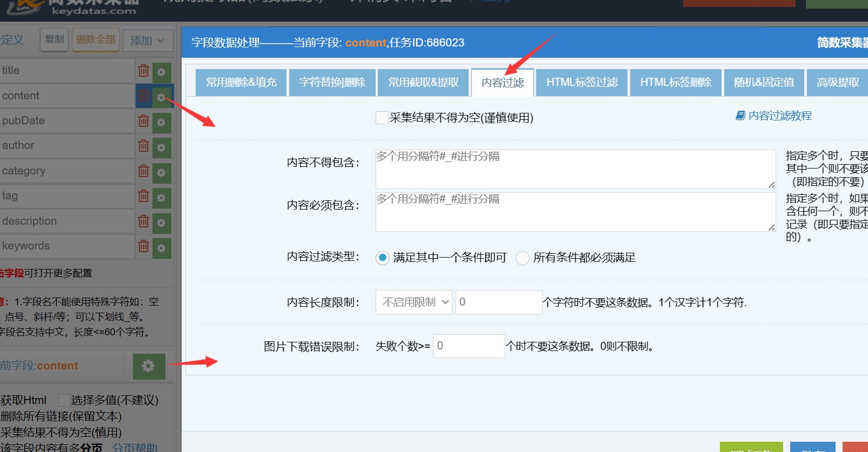Select the content field row
Image resolution: width=868 pixels, height=452 pixels.
pyautogui.click(x=67, y=96)
